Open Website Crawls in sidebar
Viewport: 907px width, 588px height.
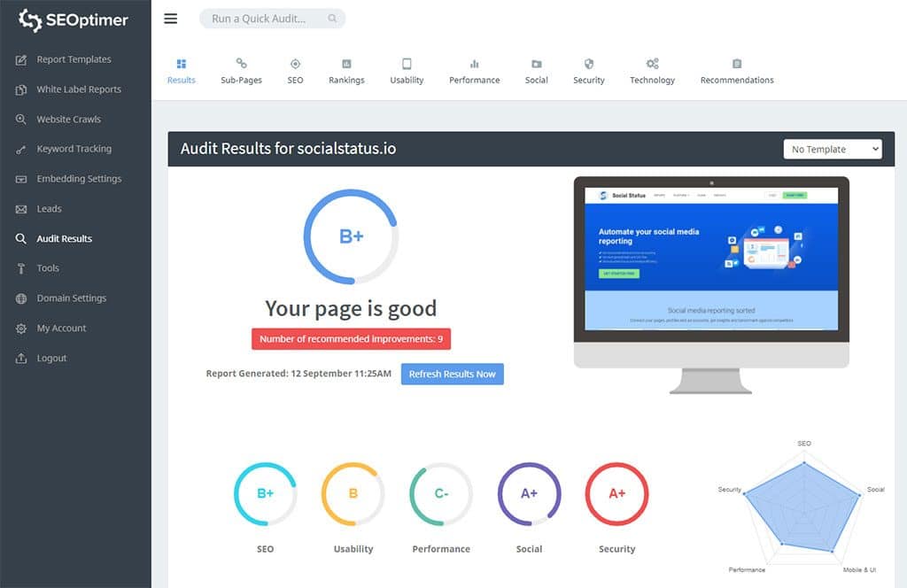tap(69, 119)
